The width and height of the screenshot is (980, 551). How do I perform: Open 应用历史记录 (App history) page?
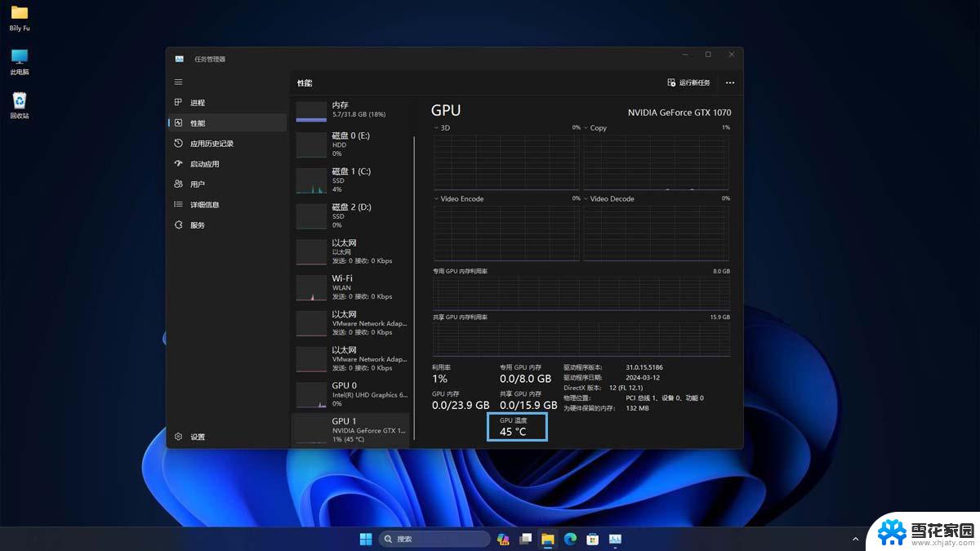tap(227, 144)
